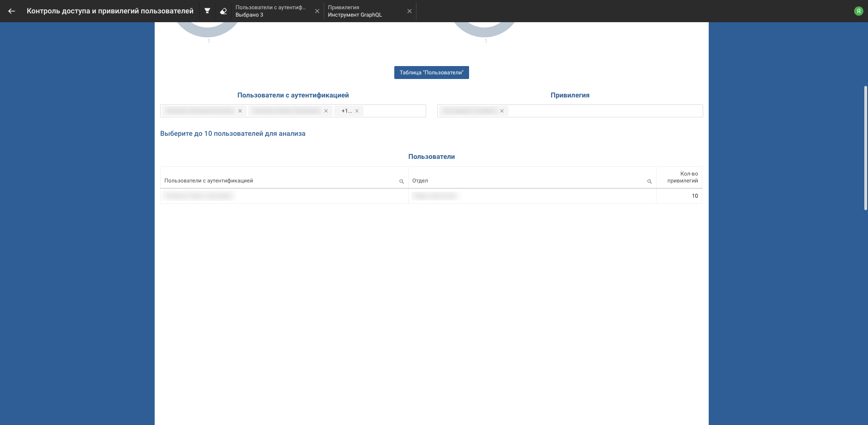Remove the second selected user tag
868x425 pixels.
326,111
